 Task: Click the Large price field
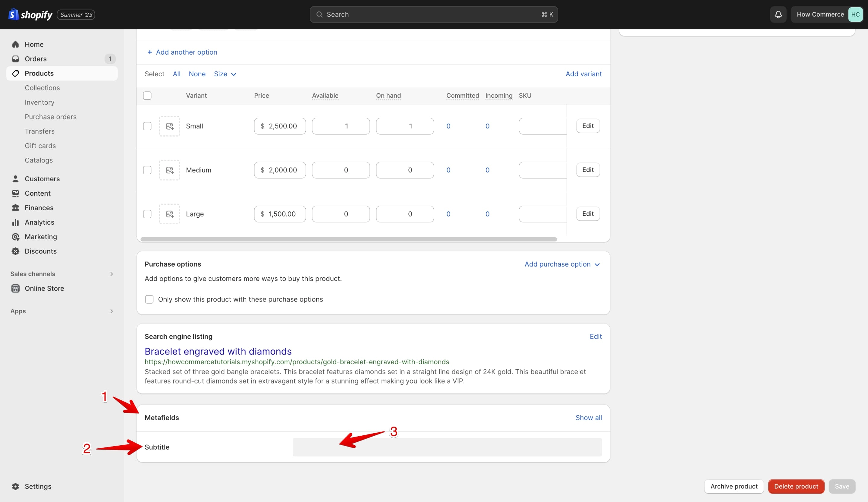[x=280, y=214]
